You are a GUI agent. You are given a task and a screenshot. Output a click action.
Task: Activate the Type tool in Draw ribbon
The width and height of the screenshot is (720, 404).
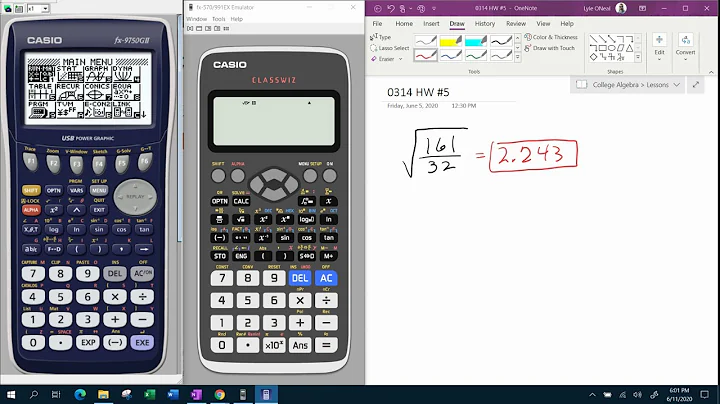point(381,37)
